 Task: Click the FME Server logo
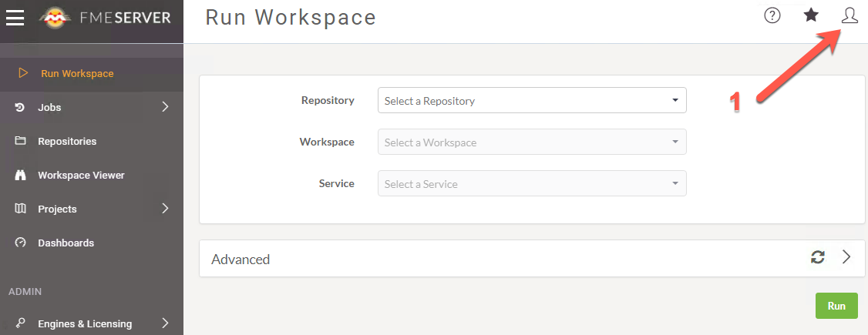click(x=105, y=17)
